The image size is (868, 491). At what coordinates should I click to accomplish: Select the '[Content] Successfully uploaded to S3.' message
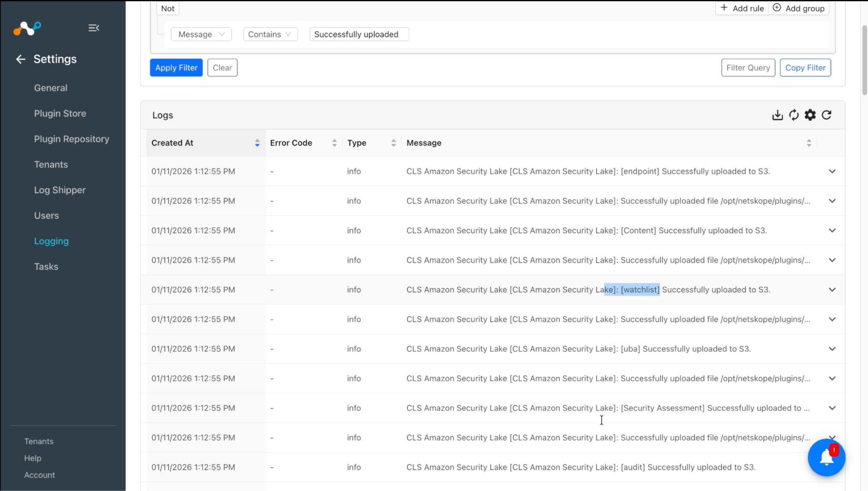point(587,231)
